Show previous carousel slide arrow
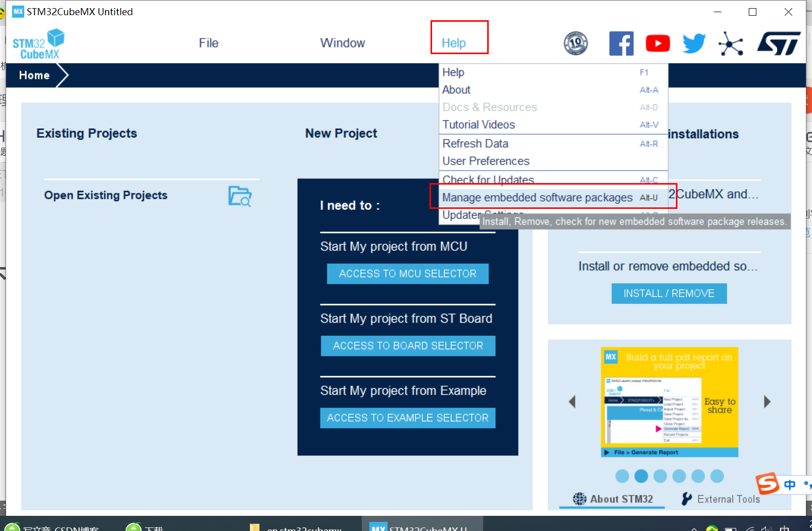Image resolution: width=812 pixels, height=531 pixels. click(x=572, y=402)
